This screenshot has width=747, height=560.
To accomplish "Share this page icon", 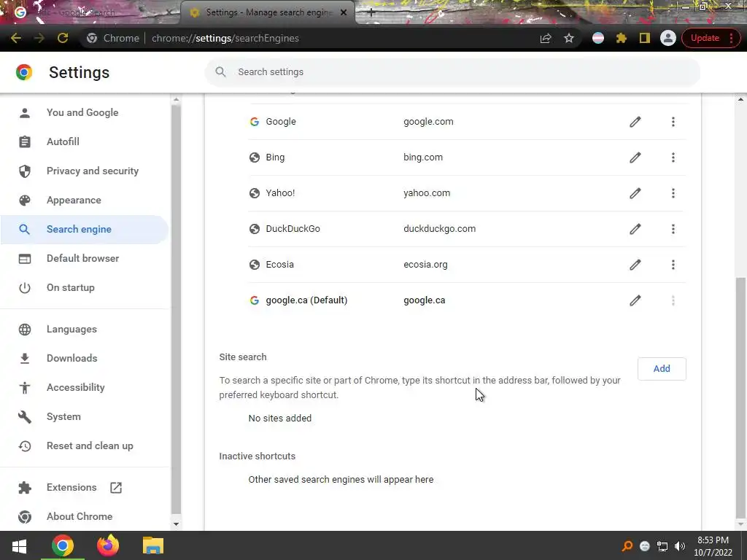I will tap(546, 38).
